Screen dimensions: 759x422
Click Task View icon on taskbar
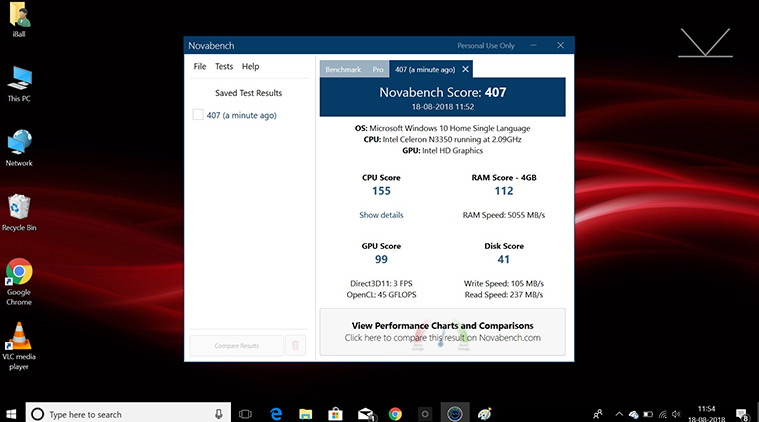(246, 413)
